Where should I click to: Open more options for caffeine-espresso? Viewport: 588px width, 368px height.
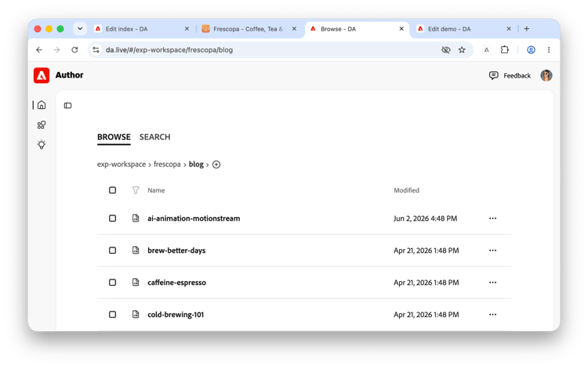tap(493, 283)
